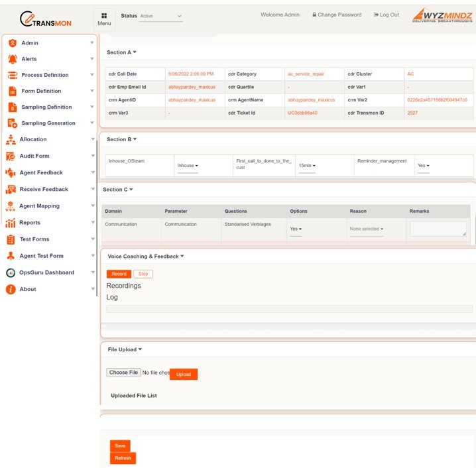Click the Allocation hierarchy icon
476x468 pixels.
pyautogui.click(x=11, y=140)
